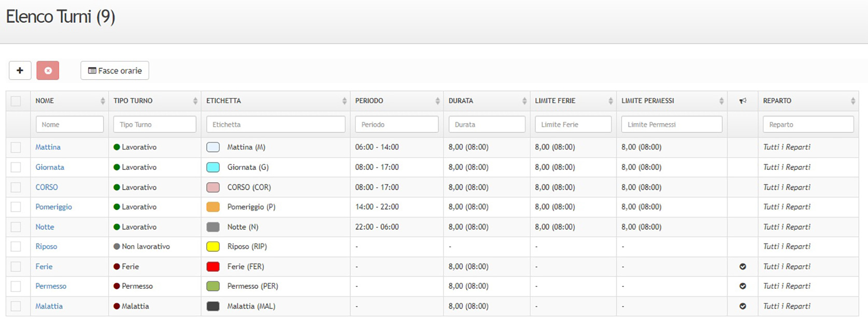Toggle the select-all checkbox in header
The height and width of the screenshot is (322, 868).
(16, 101)
